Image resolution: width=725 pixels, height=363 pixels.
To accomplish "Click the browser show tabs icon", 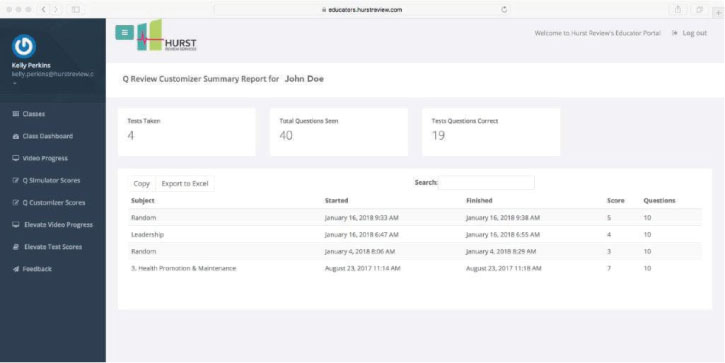I will click(x=700, y=9).
